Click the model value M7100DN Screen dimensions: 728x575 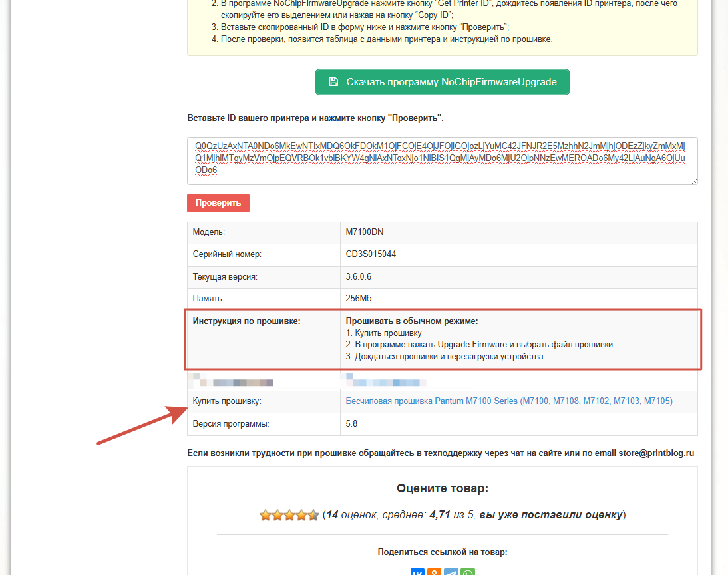click(364, 232)
